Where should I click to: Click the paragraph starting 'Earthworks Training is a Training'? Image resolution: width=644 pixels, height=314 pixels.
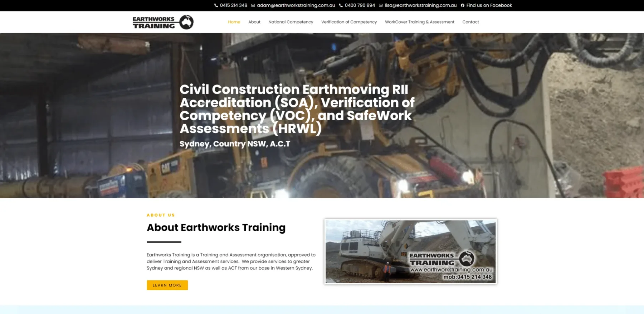(x=231, y=261)
